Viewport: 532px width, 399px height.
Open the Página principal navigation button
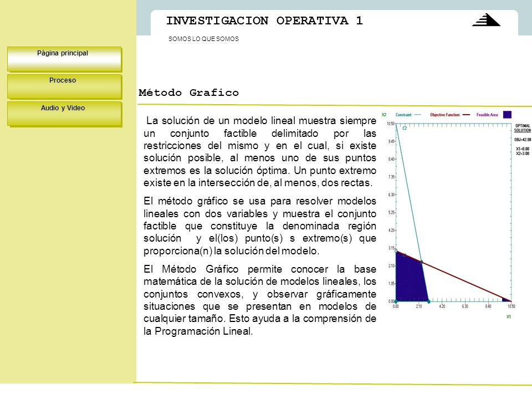[64, 59]
